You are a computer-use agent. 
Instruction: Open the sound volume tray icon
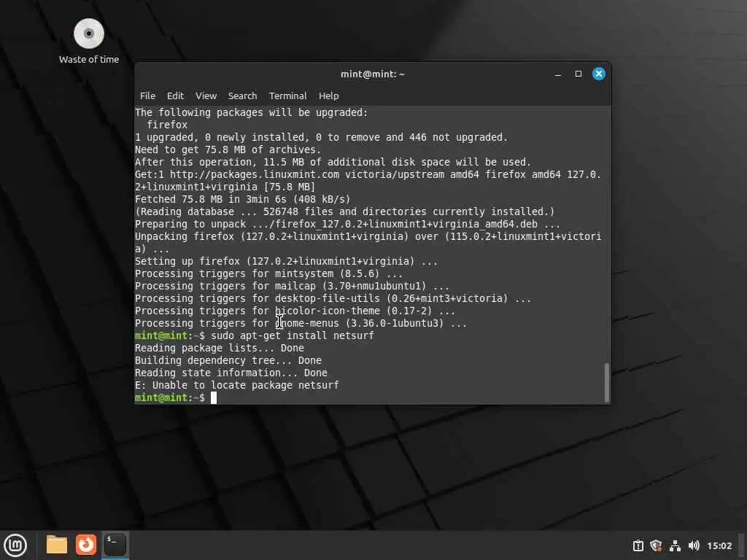pos(694,545)
